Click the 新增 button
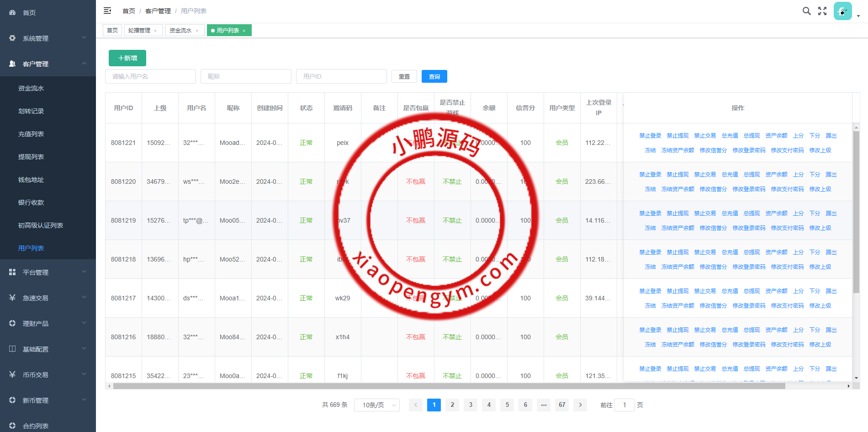This screenshot has height=432, width=868. pyautogui.click(x=127, y=58)
